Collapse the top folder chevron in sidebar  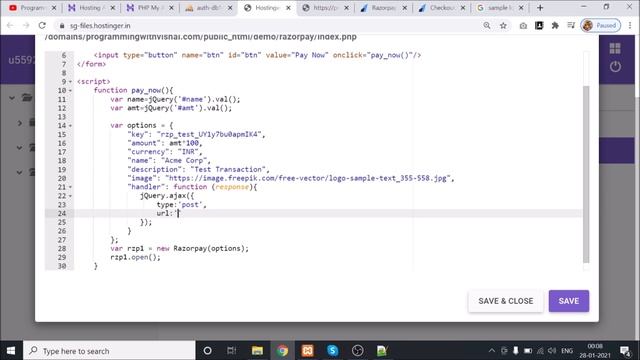[12, 98]
